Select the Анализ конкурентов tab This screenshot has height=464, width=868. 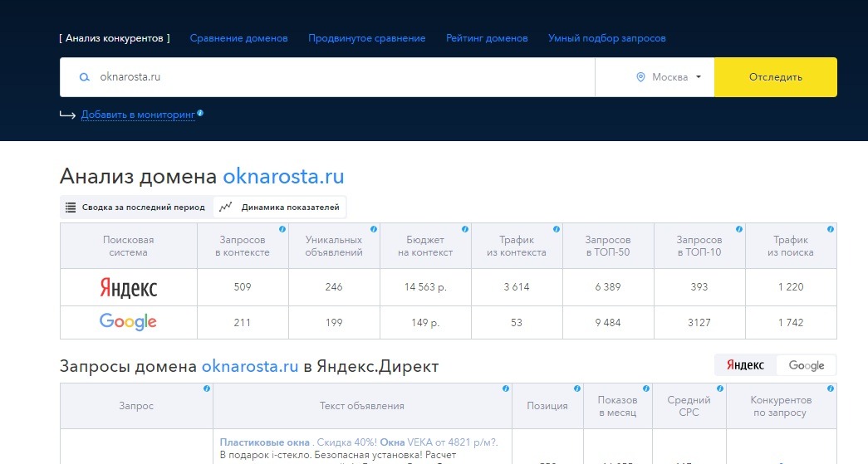coord(115,38)
